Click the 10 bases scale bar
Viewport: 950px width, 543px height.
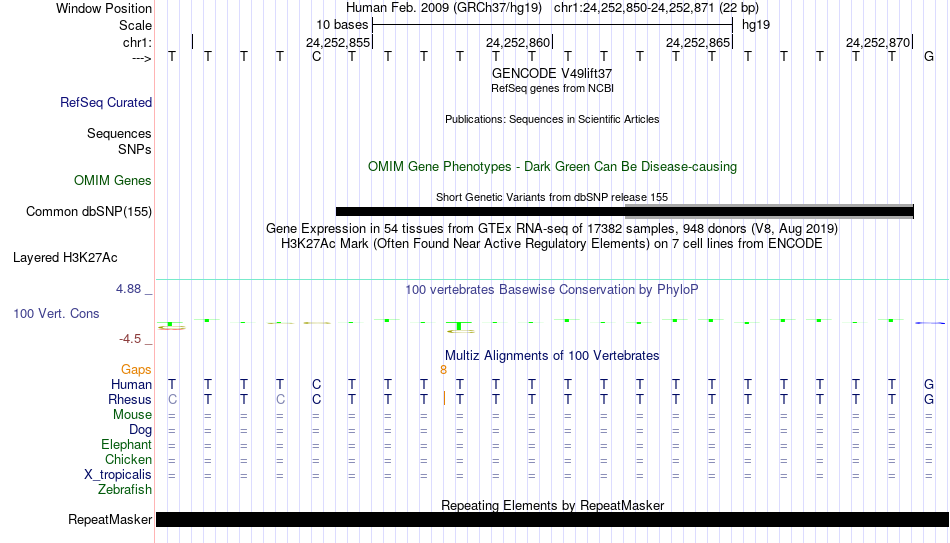pyautogui.click(x=553, y=25)
